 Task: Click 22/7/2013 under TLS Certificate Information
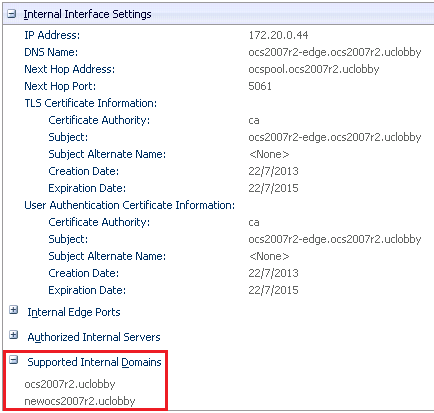tap(273, 171)
